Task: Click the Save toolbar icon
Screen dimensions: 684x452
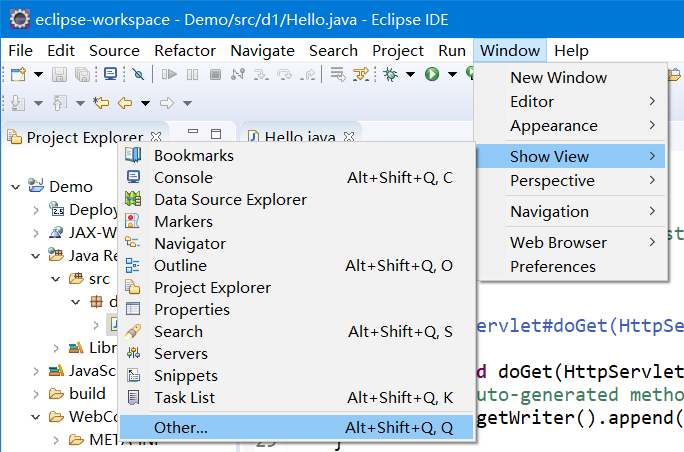Action: coord(59,75)
